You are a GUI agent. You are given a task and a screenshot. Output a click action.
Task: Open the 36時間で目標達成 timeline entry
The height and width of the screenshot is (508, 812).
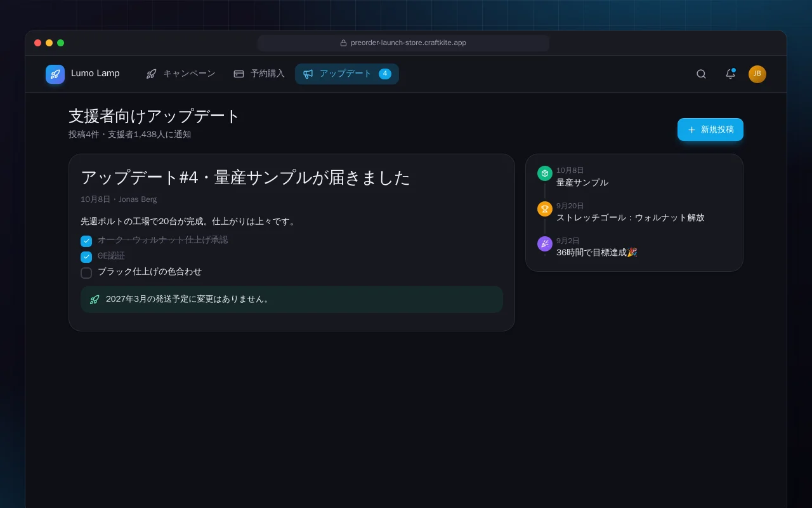pyautogui.click(x=597, y=253)
